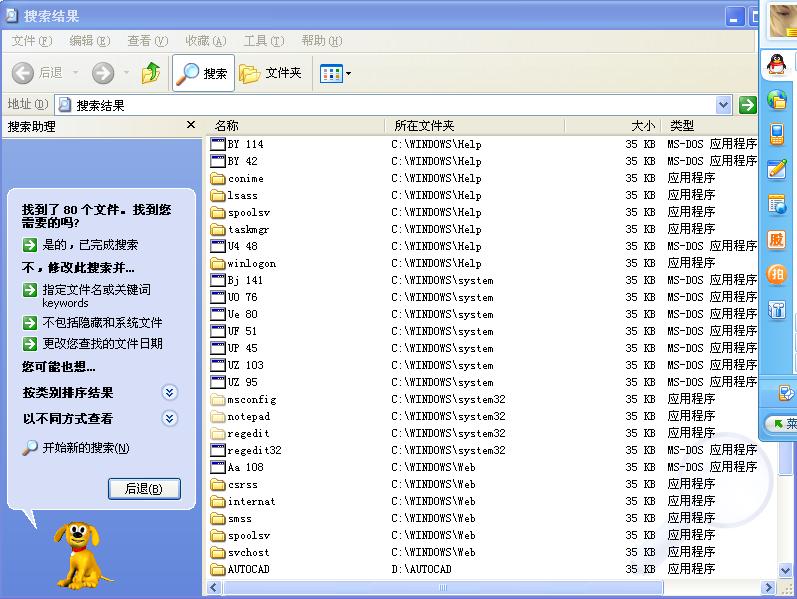Open the 查看(V) menu
Screen dimensions: 797x599
pyautogui.click(x=147, y=41)
